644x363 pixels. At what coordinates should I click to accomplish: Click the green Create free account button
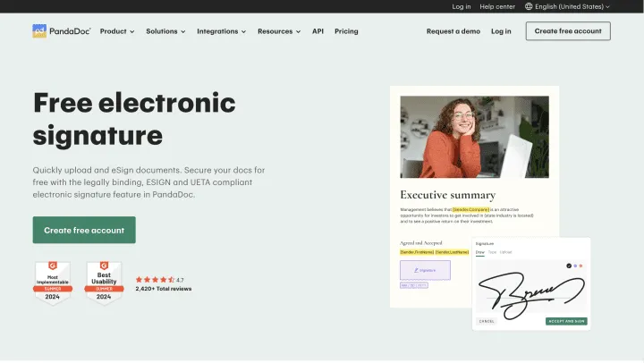(84, 230)
